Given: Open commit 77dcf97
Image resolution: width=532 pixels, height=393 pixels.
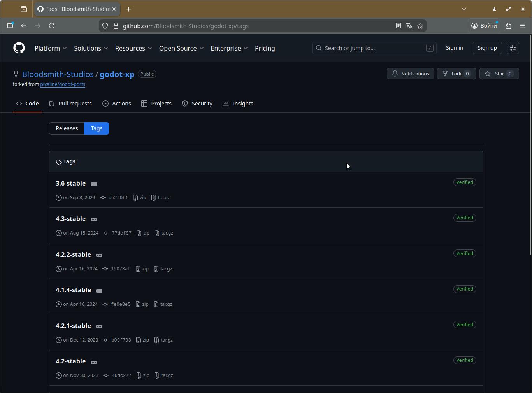Looking at the screenshot, I should 121,233.
